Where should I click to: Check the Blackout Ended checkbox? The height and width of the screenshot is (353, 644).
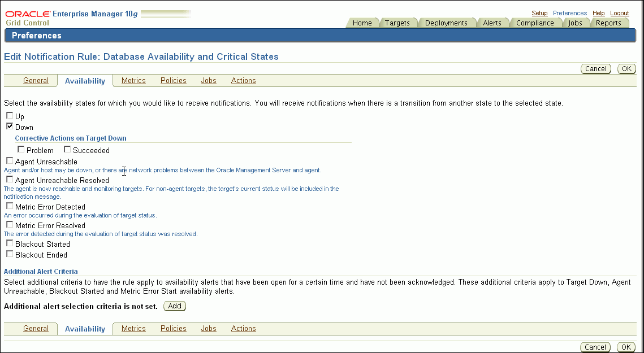[x=10, y=254]
